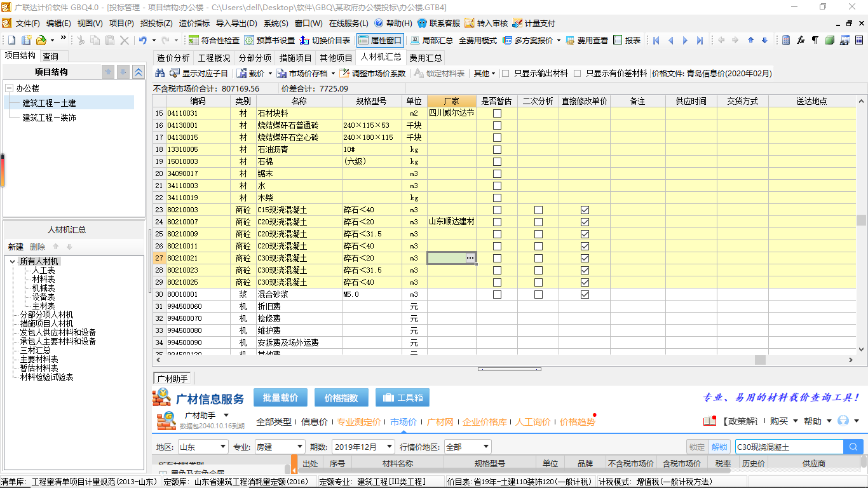Check 是否暂估 for 石材块料 row
The height and width of the screenshot is (488, 868).
pyautogui.click(x=497, y=113)
